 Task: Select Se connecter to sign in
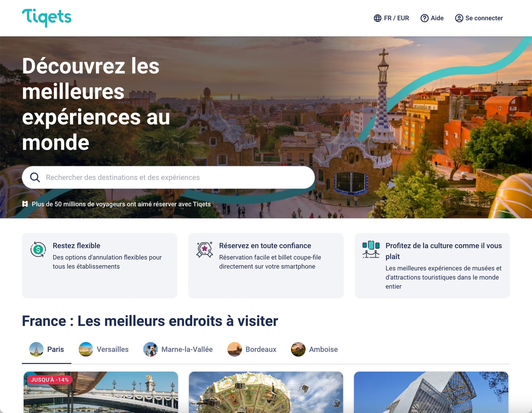coord(479,18)
